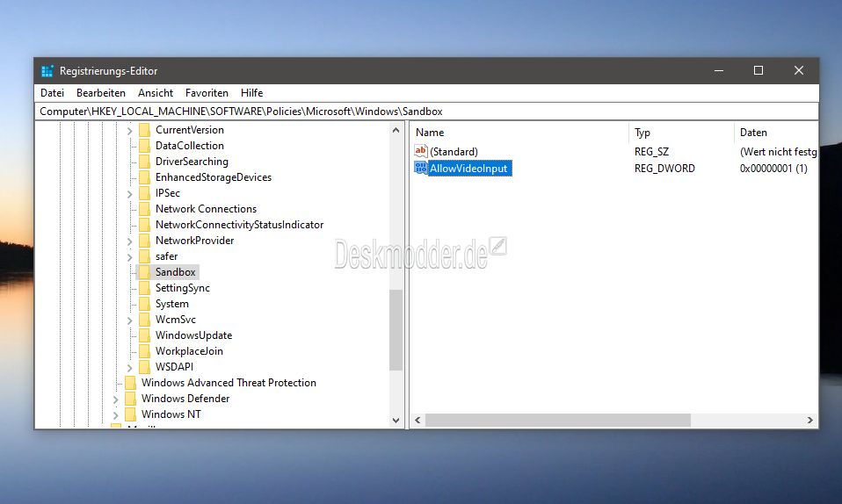
Task: Click the (Standard) string value icon
Action: pyautogui.click(x=421, y=151)
